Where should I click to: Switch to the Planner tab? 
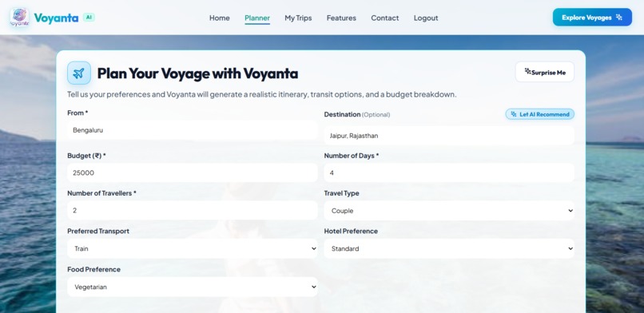pos(257,18)
